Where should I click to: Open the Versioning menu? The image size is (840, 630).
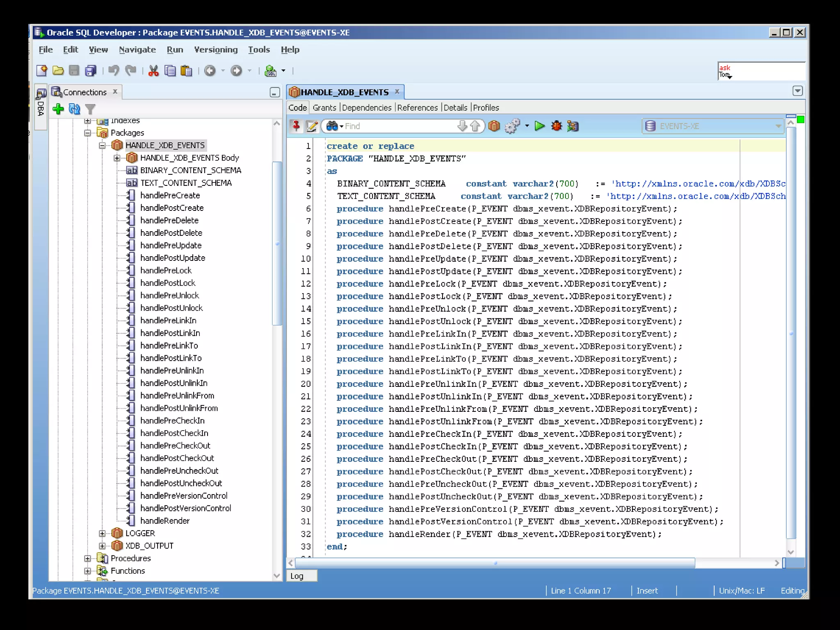tap(216, 50)
